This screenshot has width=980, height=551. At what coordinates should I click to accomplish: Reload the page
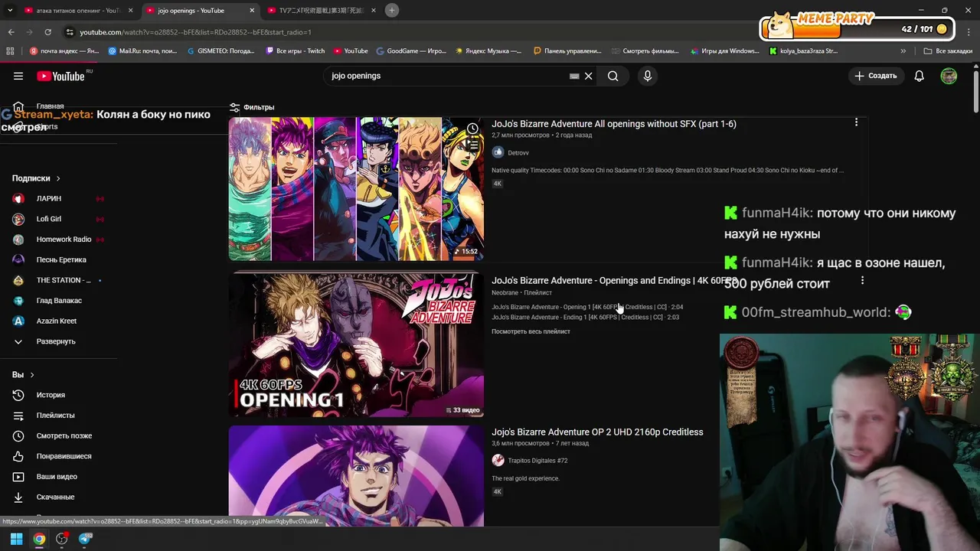(x=47, y=32)
